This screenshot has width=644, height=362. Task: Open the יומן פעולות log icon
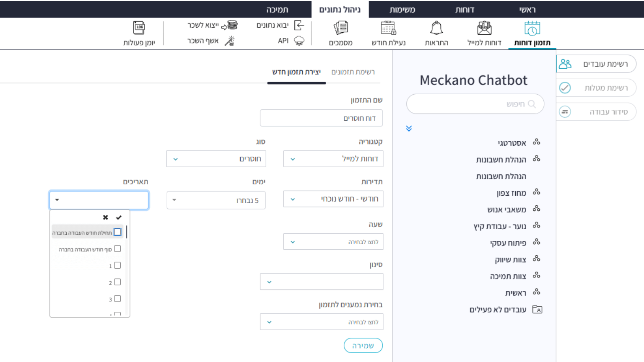[139, 28]
